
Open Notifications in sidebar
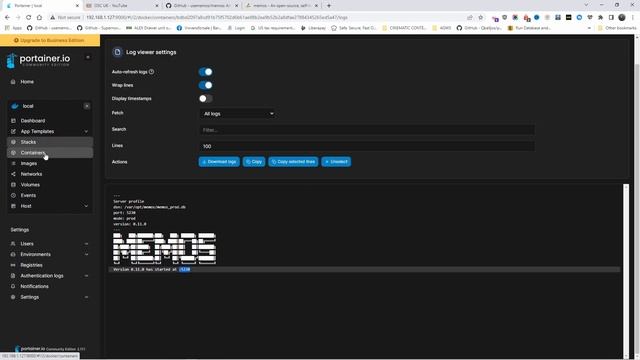34,286
